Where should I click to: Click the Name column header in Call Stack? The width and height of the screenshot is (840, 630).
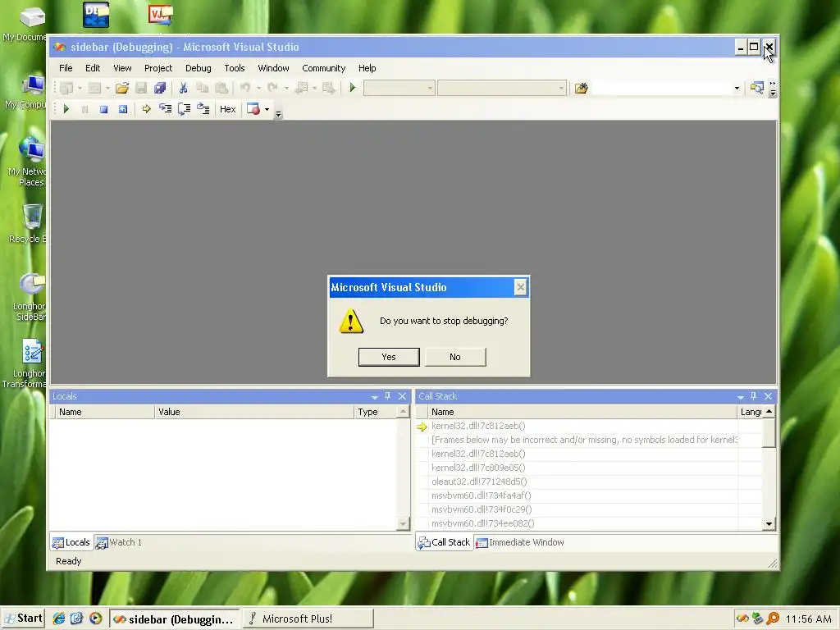[x=583, y=412]
